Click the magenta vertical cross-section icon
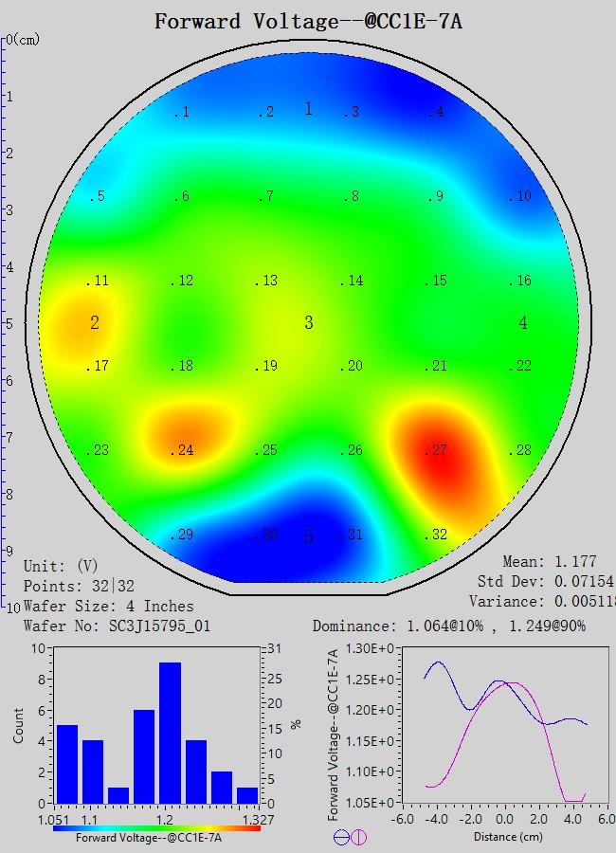Viewport: 616px width, 853px height. tap(358, 837)
